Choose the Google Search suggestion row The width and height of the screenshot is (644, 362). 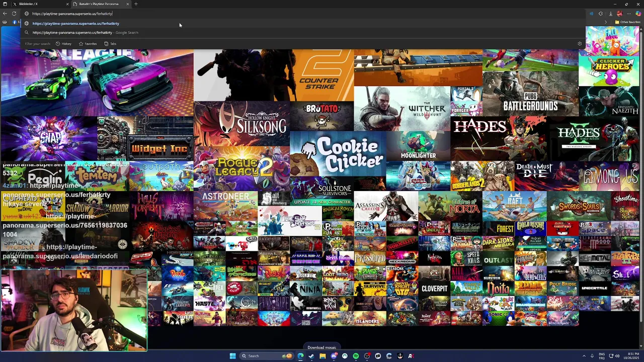(x=302, y=32)
